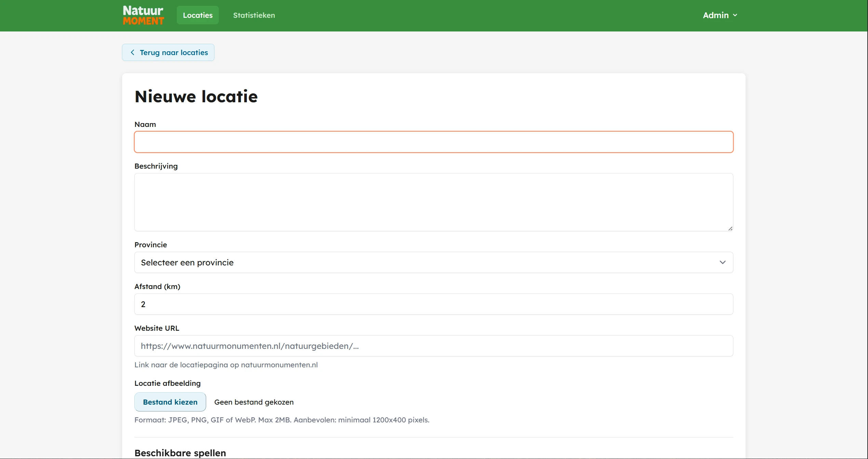
Task: Open the Statistieken page
Action: click(x=254, y=15)
